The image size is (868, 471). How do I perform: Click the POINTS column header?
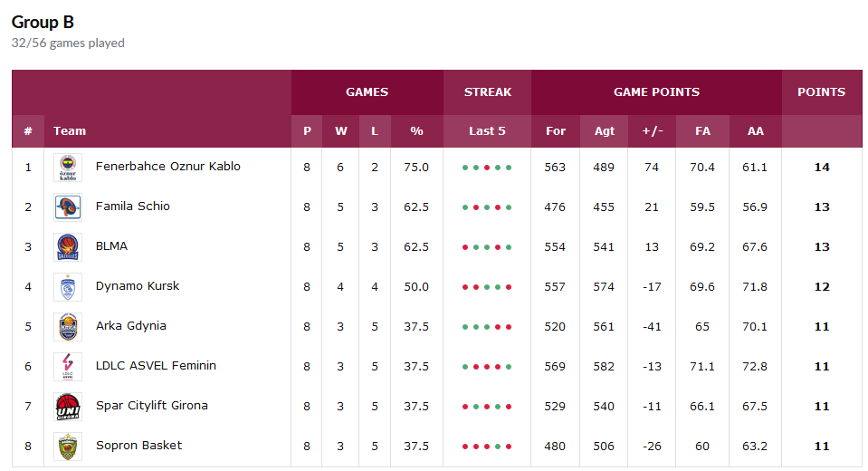[821, 92]
